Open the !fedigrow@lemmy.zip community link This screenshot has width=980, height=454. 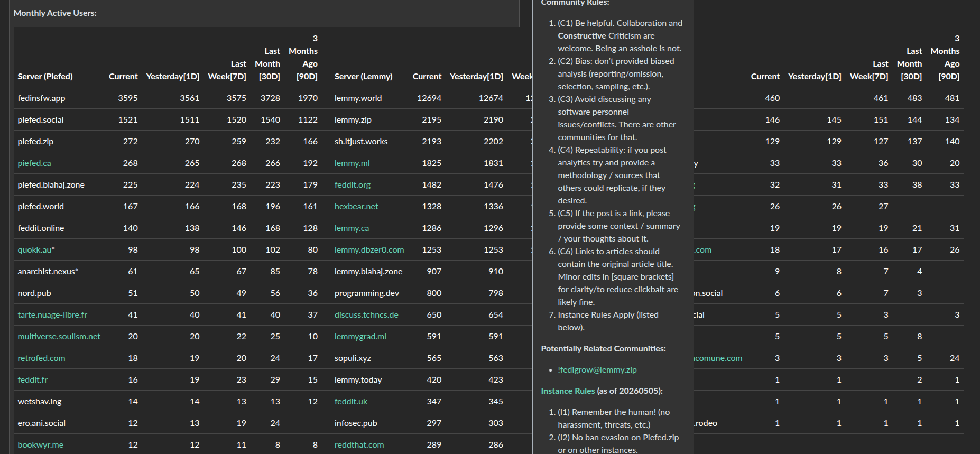tap(597, 370)
